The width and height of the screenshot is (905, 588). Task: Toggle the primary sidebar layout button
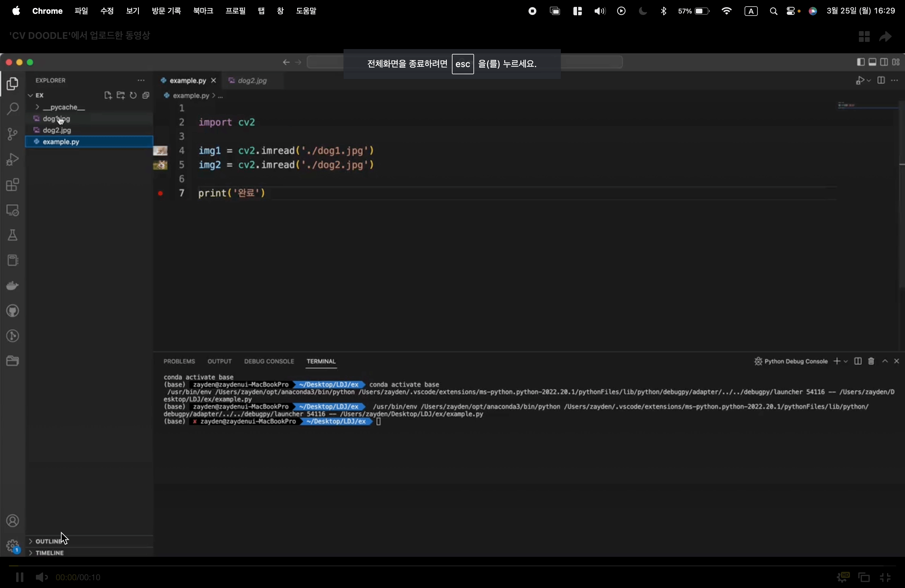tap(860, 62)
